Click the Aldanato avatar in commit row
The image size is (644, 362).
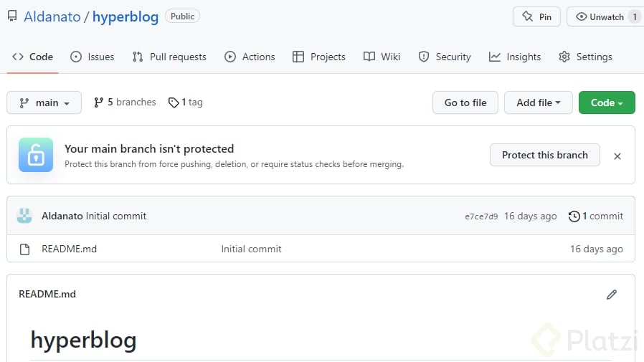point(24,216)
